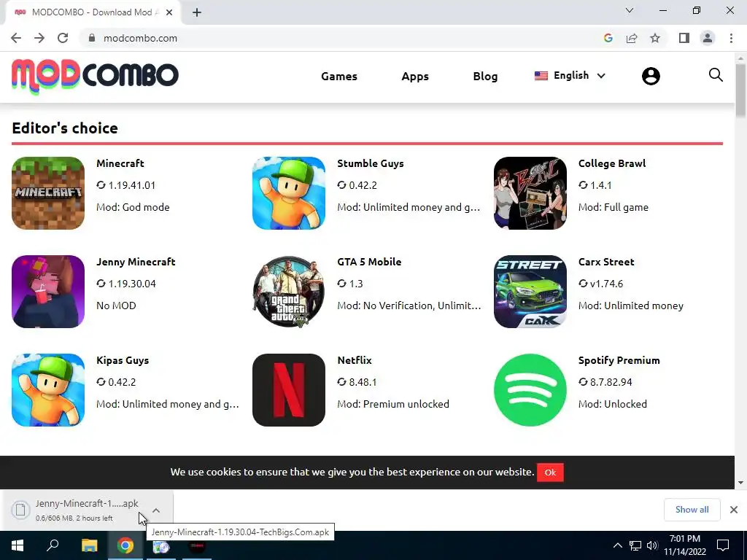Select the MODCOMBO browser tab
Screen dimensions: 747x560
[93, 12]
